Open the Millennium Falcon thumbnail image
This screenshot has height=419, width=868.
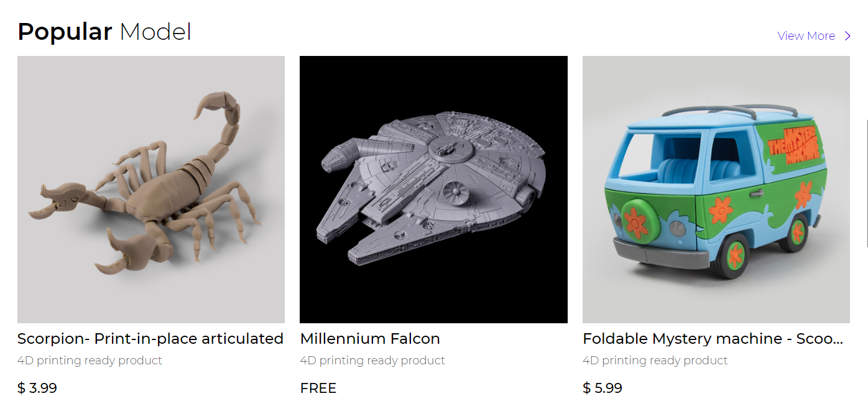pos(433,190)
